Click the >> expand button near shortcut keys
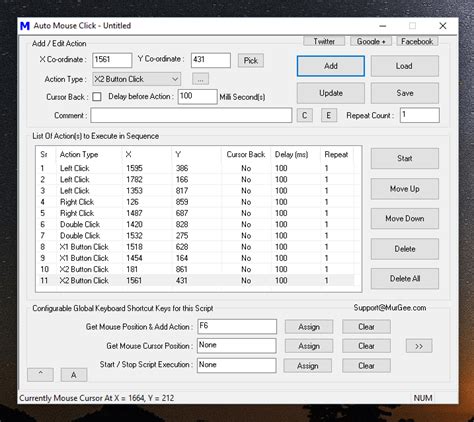 click(x=419, y=346)
